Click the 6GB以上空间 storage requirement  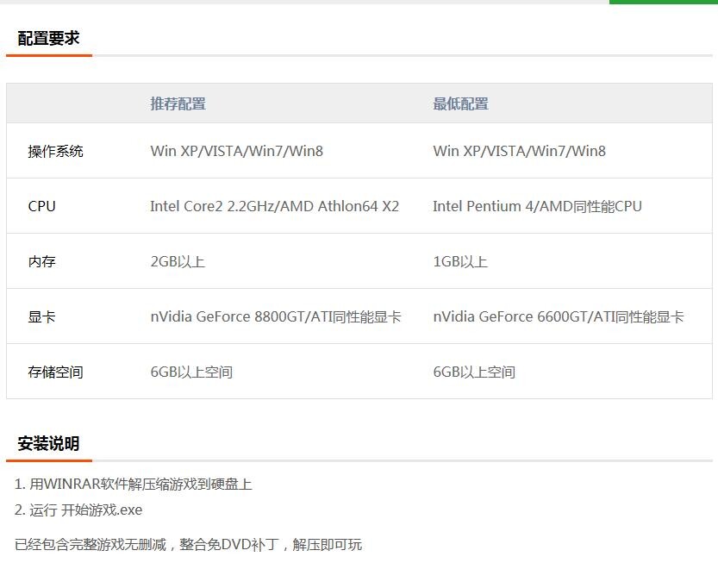pyautogui.click(x=191, y=372)
